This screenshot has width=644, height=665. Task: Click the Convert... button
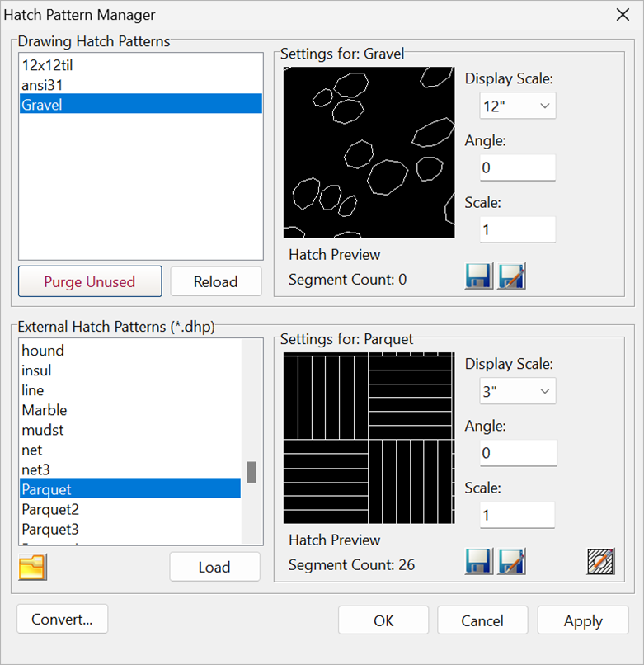(63, 619)
